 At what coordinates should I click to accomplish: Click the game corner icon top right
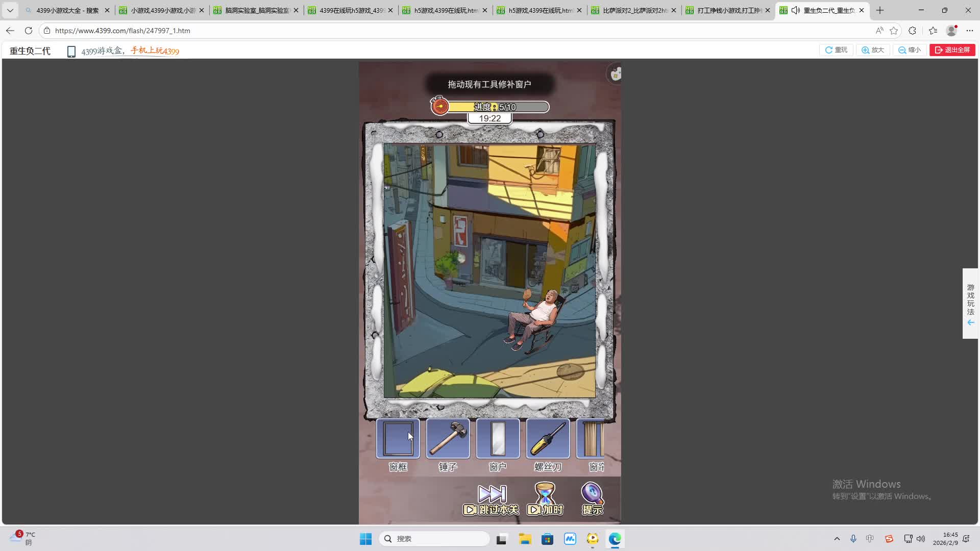pos(616,74)
